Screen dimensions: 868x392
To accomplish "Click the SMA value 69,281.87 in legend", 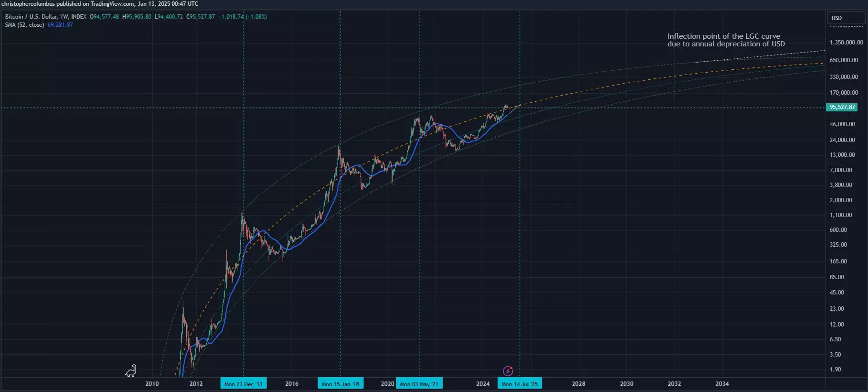I will pos(60,25).
